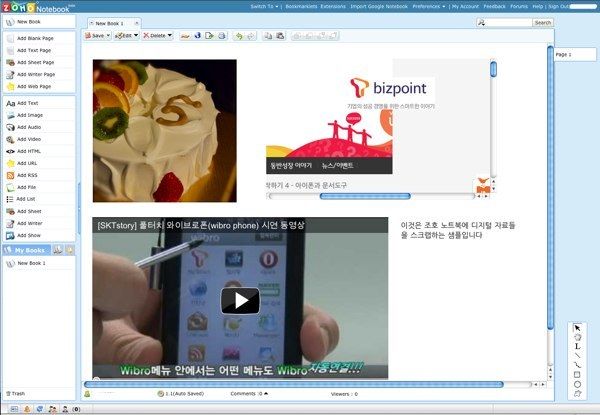
Task: Click the paste toolbar icon
Action: pyautogui.click(x=280, y=36)
